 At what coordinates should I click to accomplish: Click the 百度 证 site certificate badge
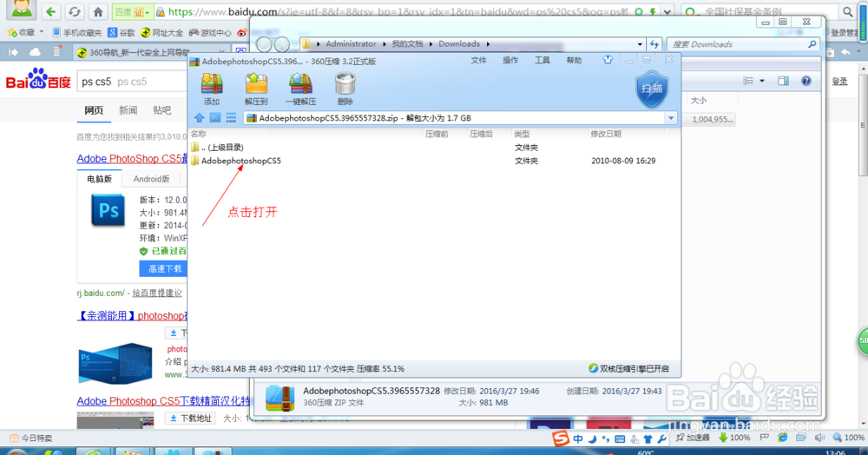(132, 11)
